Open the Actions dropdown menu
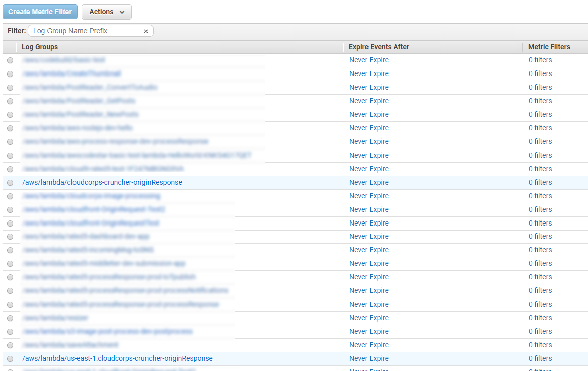588x371 pixels. [106, 12]
